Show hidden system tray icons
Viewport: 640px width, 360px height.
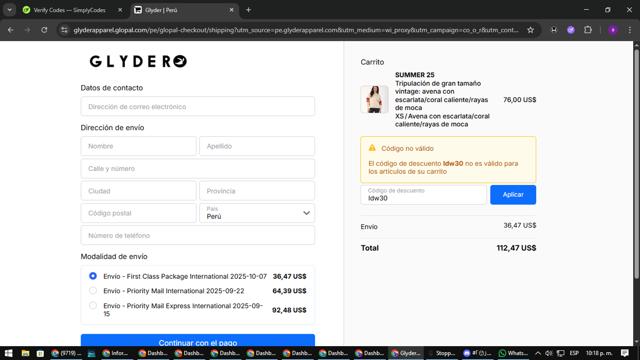click(x=538, y=353)
